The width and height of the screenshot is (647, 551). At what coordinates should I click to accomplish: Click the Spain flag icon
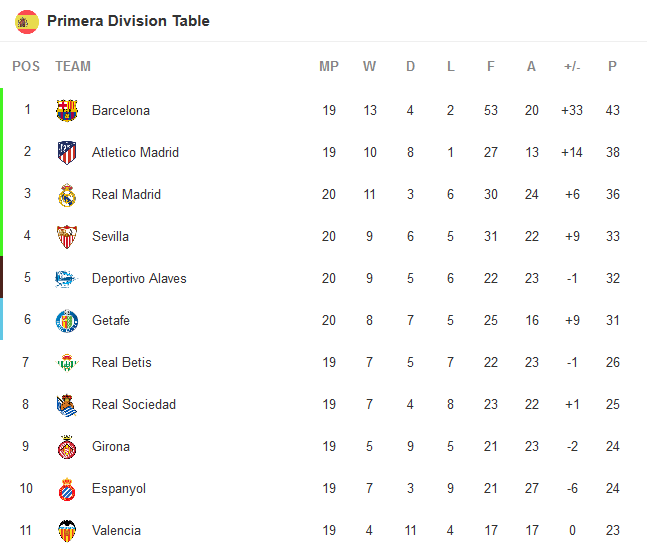coord(27,21)
